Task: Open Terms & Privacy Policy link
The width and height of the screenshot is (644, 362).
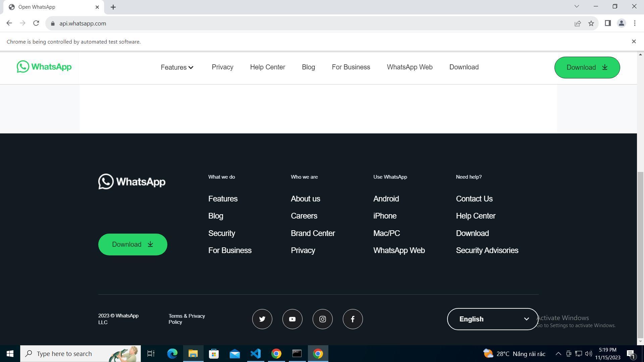Action: click(186, 319)
